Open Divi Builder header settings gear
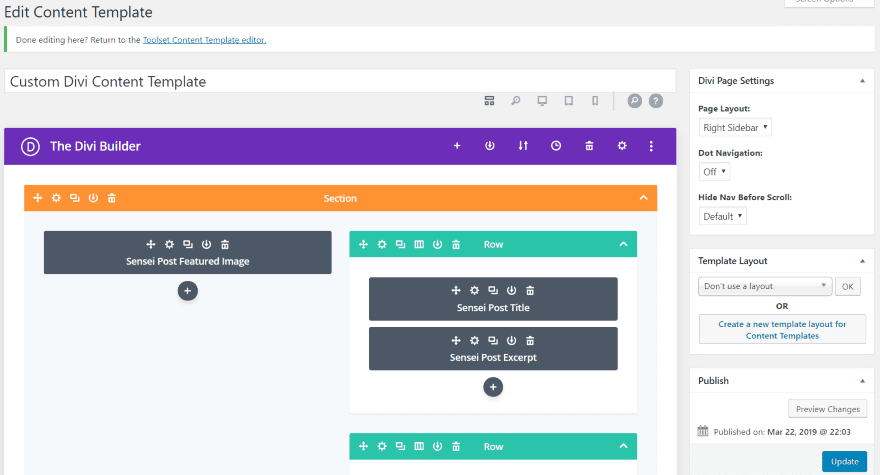The image size is (880, 475). pos(622,146)
